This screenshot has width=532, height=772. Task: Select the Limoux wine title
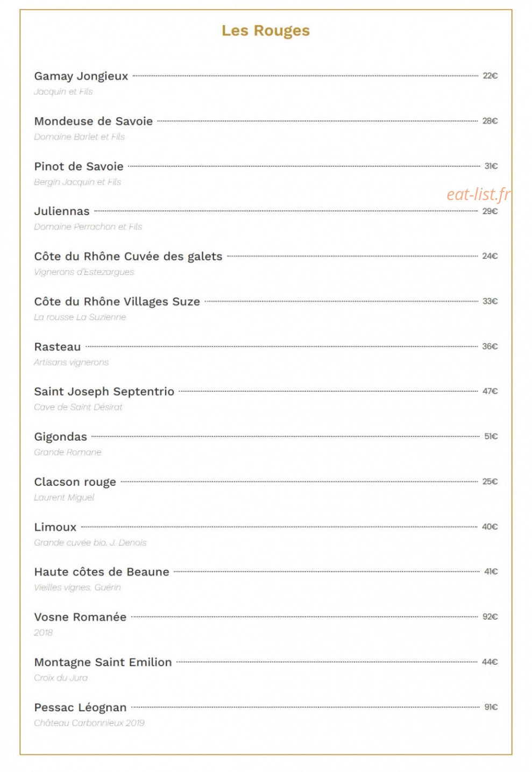point(55,527)
